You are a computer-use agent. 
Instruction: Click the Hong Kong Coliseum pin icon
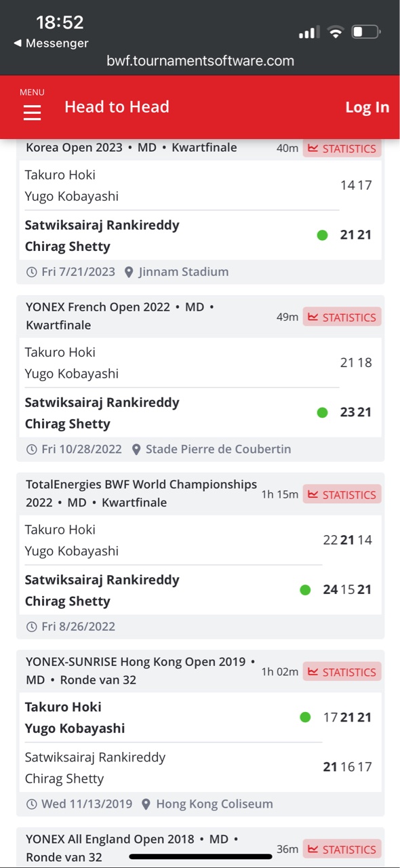click(146, 804)
